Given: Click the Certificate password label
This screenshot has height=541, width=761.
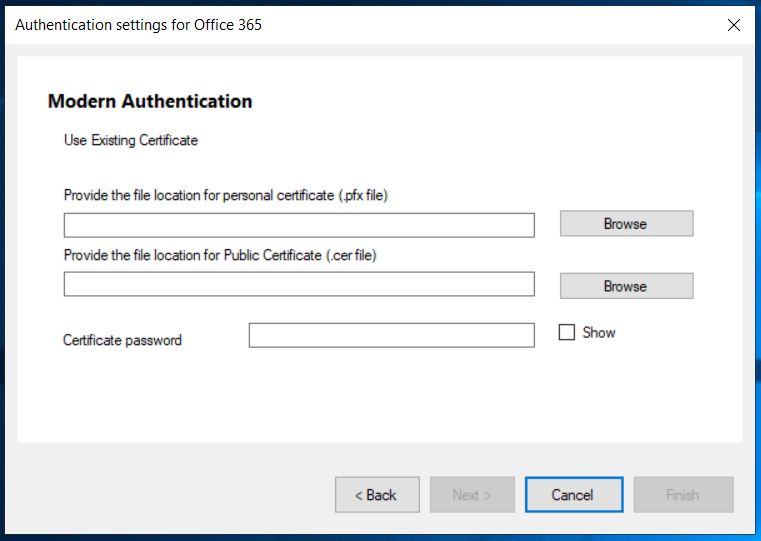Looking at the screenshot, I should [122, 340].
